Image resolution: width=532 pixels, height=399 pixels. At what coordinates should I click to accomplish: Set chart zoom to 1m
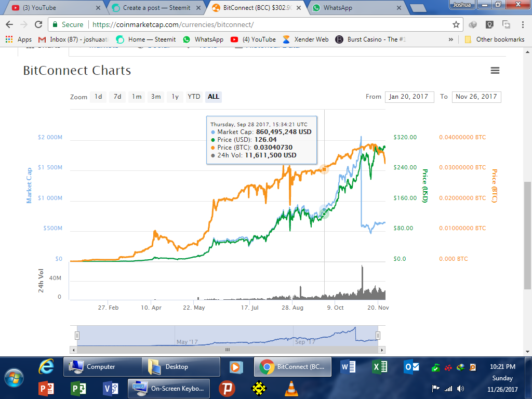pyautogui.click(x=137, y=97)
